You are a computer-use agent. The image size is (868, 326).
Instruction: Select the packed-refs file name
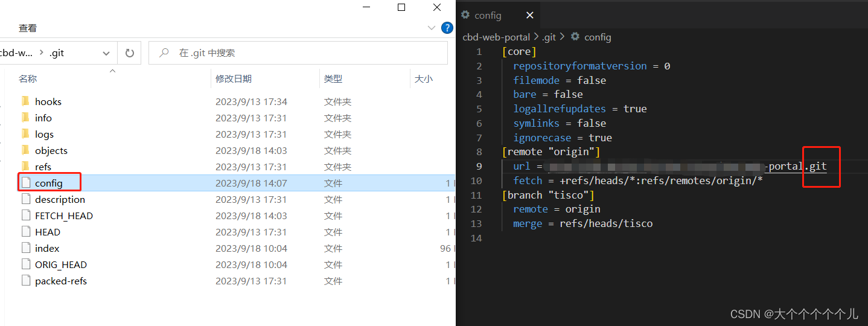[61, 281]
